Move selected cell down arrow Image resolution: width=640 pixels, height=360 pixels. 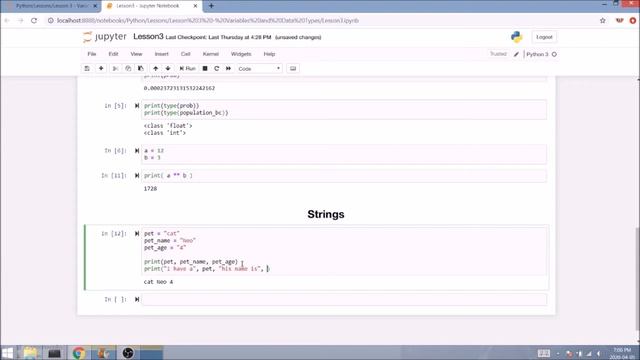click(x=168, y=69)
